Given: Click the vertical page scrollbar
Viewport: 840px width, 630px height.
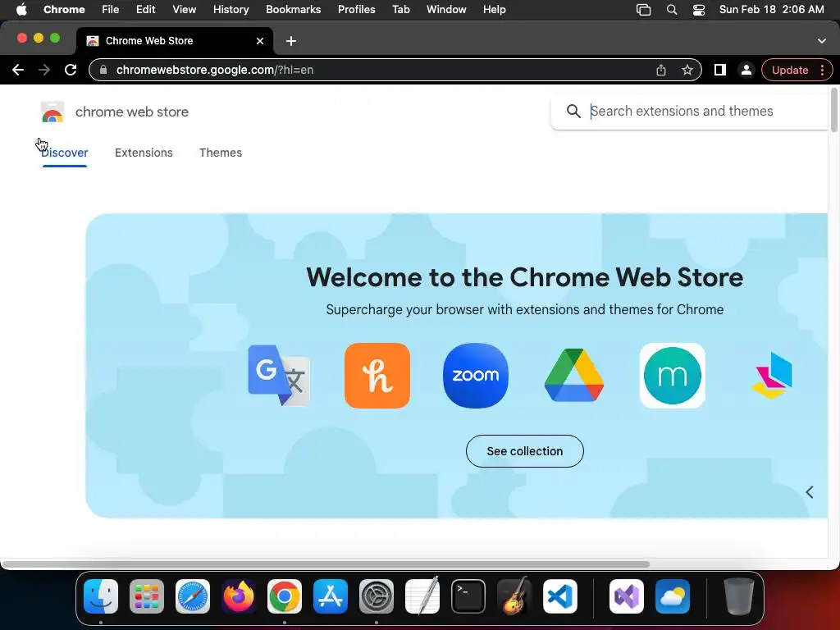Looking at the screenshot, I should [833, 110].
